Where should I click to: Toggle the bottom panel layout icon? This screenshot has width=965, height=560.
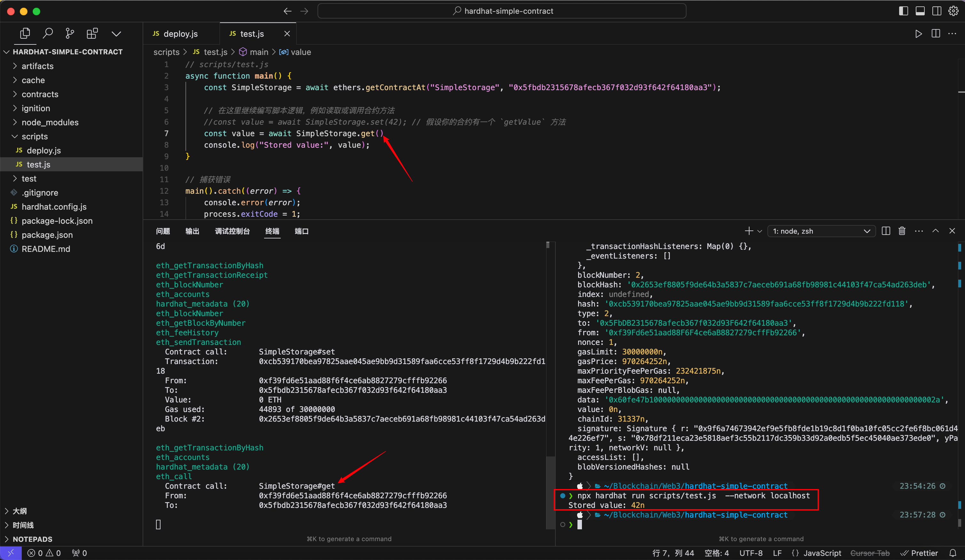coord(920,11)
